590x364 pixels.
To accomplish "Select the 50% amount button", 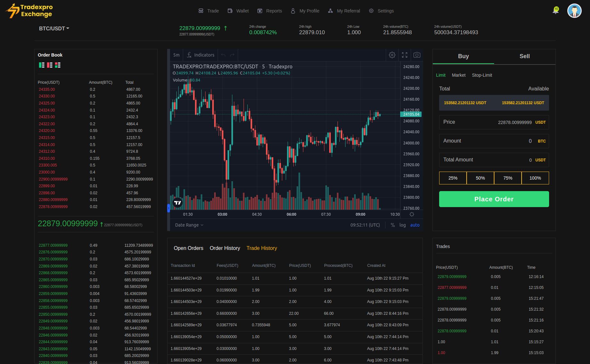I will tap(480, 178).
